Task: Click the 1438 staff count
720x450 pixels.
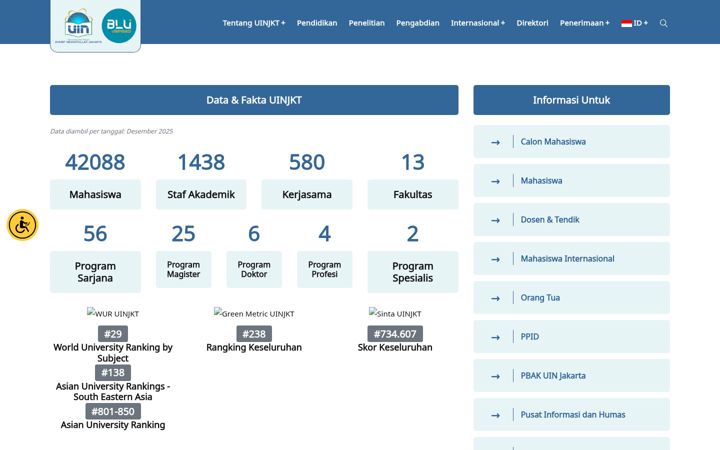Action: tap(201, 162)
